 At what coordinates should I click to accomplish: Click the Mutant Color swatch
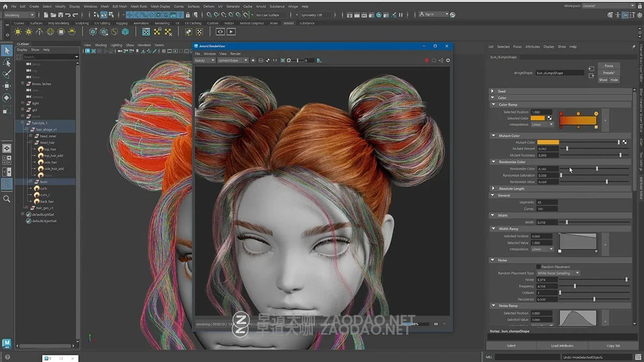tap(548, 142)
